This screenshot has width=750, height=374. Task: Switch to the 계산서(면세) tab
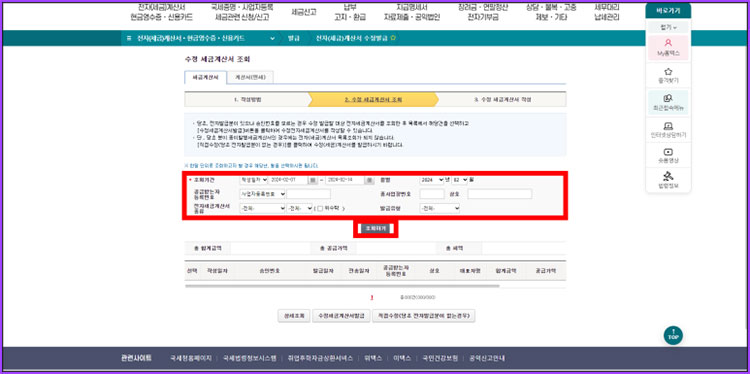coord(250,77)
